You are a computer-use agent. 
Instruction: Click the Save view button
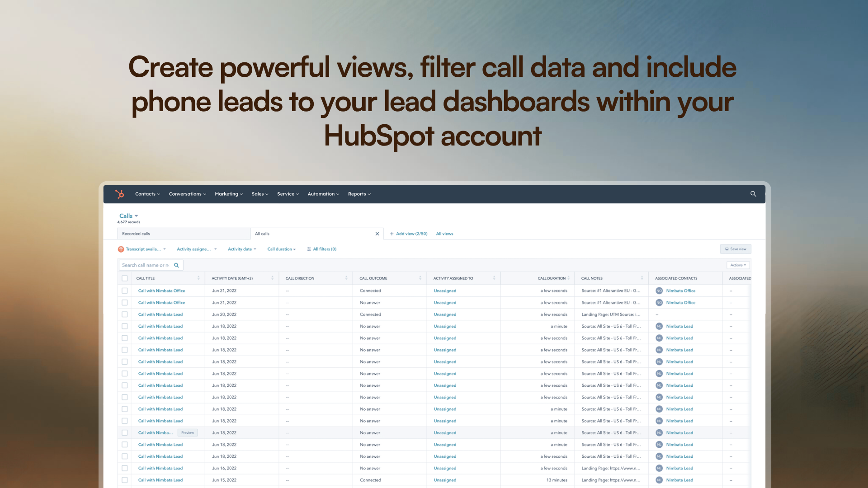736,249
